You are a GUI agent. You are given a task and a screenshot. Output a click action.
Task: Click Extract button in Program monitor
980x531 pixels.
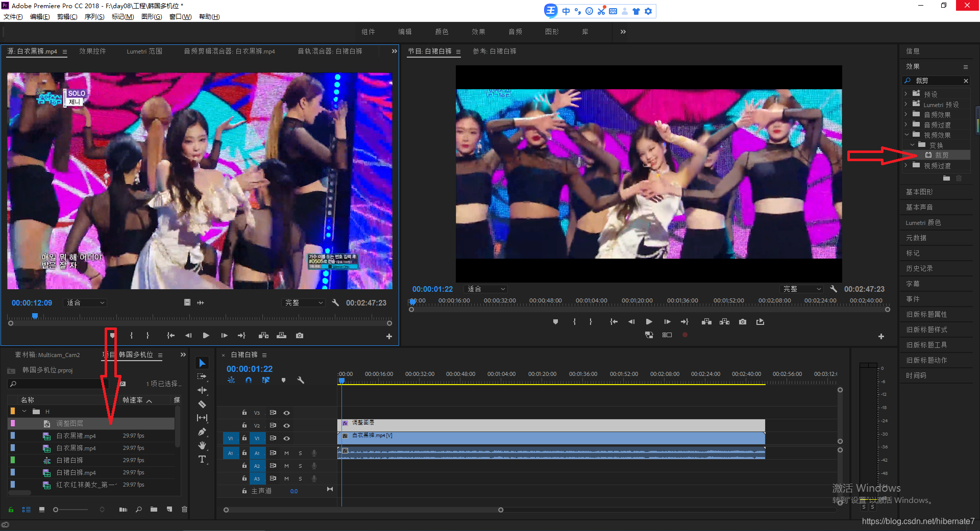[724, 322]
